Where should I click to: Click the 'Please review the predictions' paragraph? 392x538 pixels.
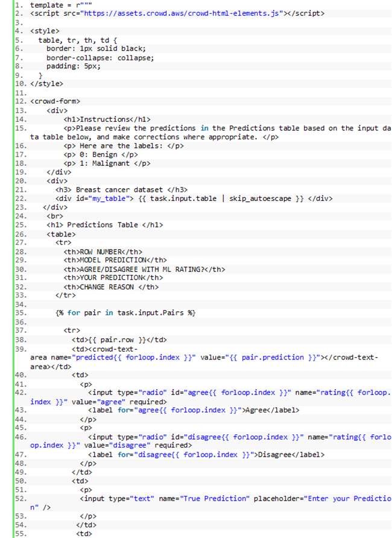(210, 133)
